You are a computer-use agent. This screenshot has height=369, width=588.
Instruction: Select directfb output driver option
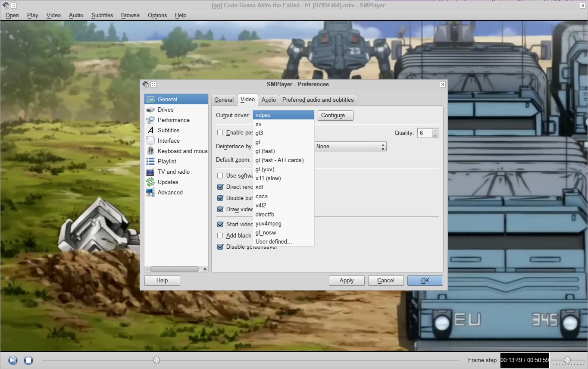tap(284, 215)
